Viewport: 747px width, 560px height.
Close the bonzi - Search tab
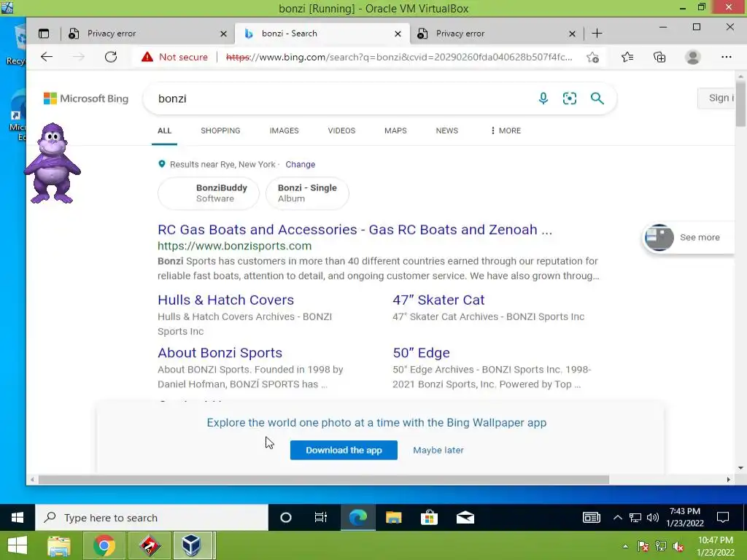[398, 34]
